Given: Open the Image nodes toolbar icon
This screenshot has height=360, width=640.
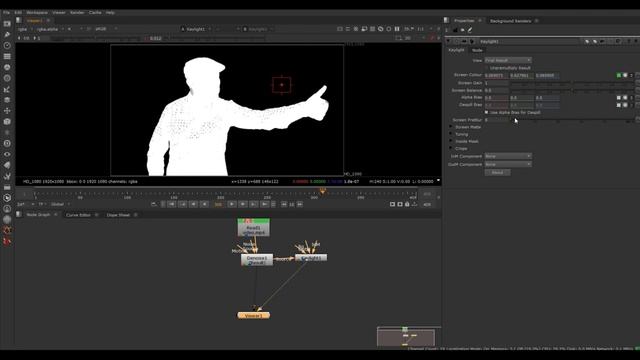Looking at the screenshot, I should [x=7, y=24].
